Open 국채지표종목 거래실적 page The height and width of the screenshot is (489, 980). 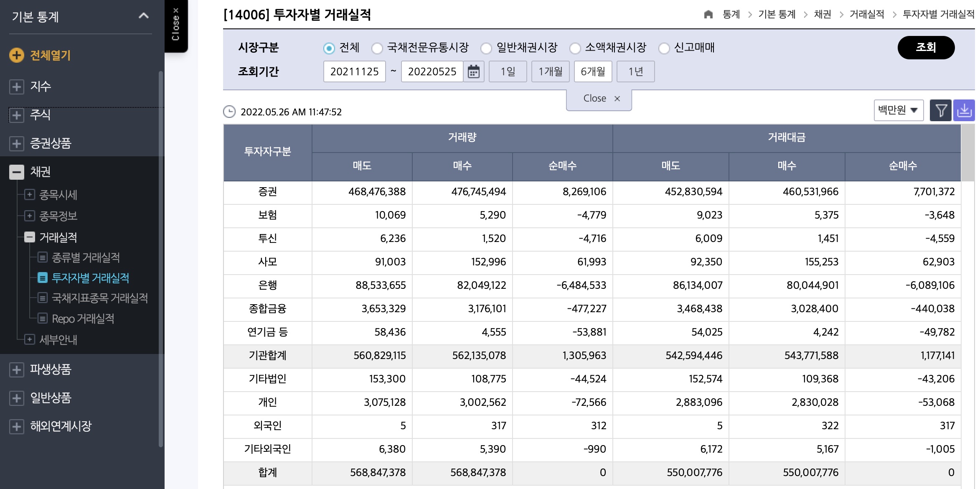pos(100,298)
